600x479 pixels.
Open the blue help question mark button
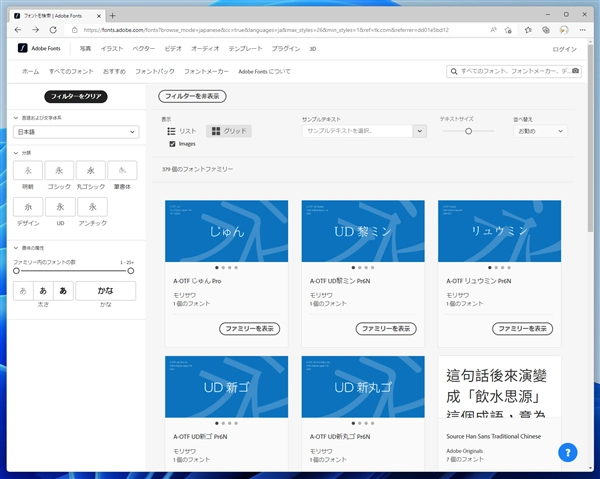pos(567,453)
